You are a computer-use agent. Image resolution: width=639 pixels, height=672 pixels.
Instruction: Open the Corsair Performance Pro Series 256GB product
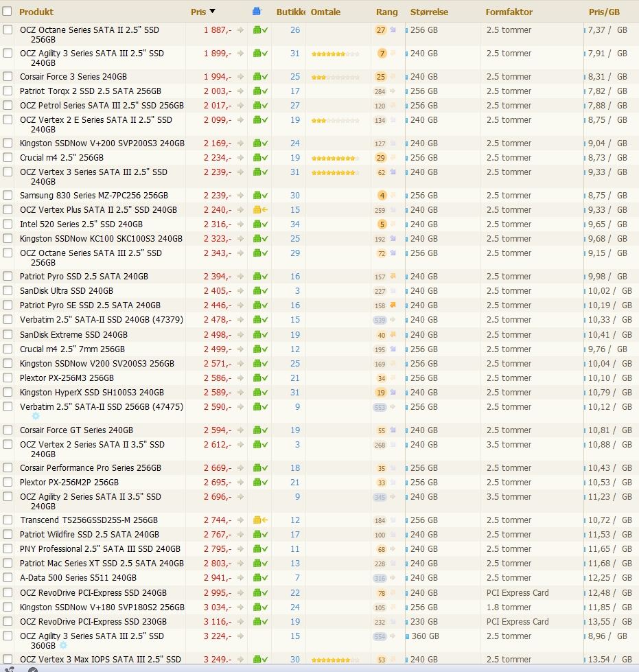click(91, 468)
